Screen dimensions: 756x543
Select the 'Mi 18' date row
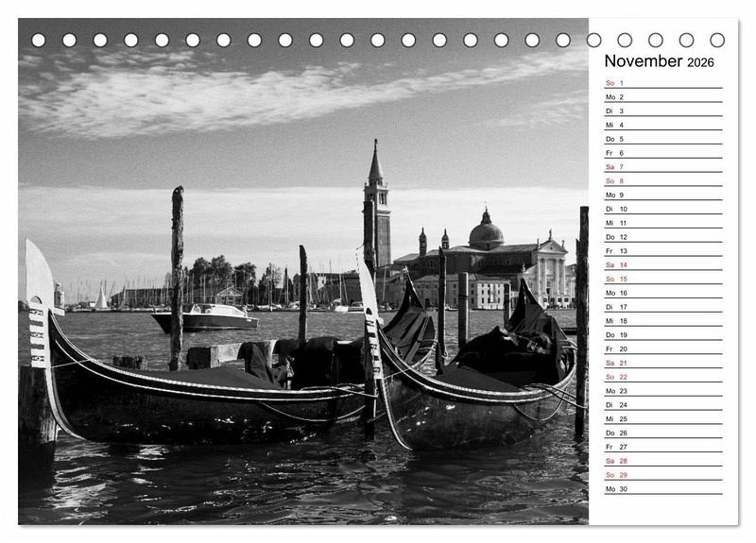click(x=663, y=320)
